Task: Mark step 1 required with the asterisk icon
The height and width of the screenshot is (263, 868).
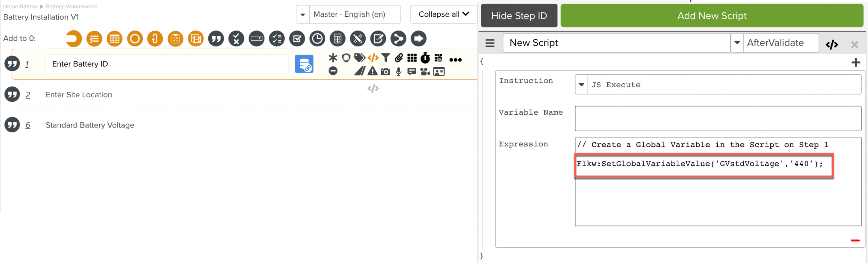Action: click(x=333, y=58)
